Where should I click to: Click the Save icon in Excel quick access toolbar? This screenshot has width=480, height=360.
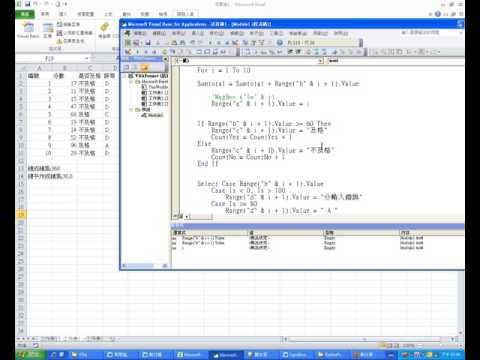[27, 4]
